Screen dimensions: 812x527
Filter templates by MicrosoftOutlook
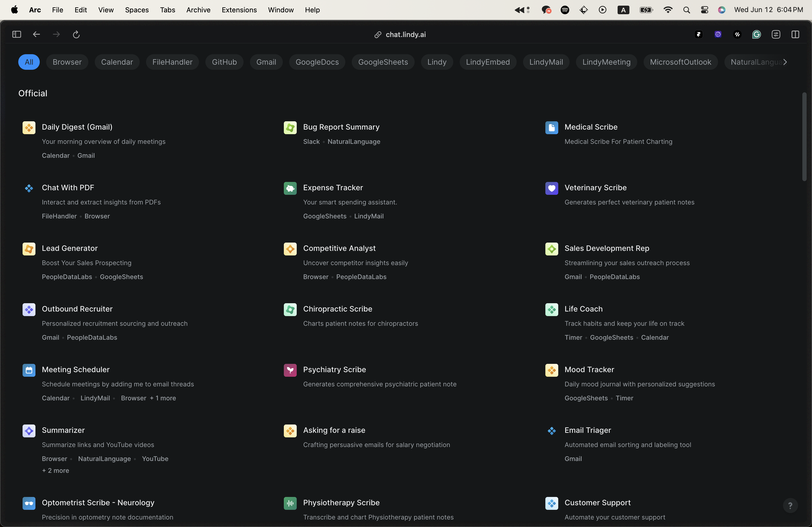681,62
